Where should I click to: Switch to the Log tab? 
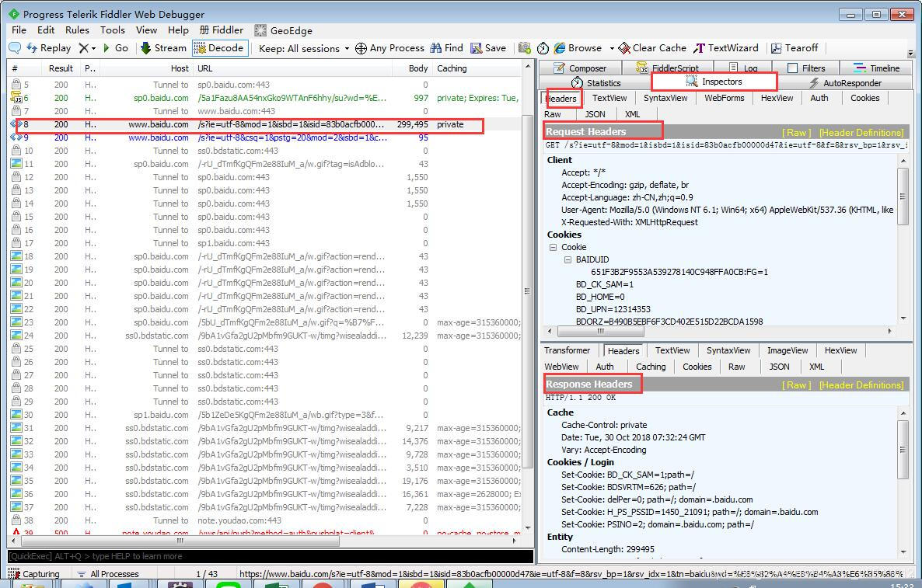(x=743, y=68)
